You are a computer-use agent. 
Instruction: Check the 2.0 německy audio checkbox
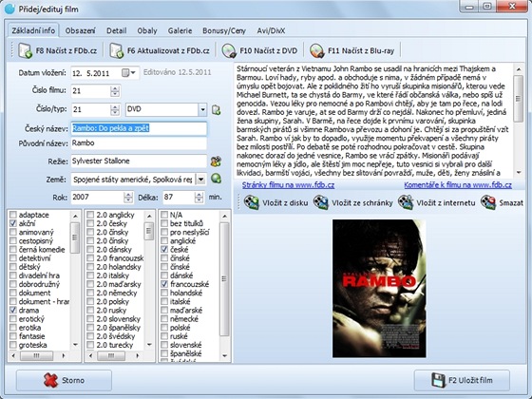[x=90, y=293]
